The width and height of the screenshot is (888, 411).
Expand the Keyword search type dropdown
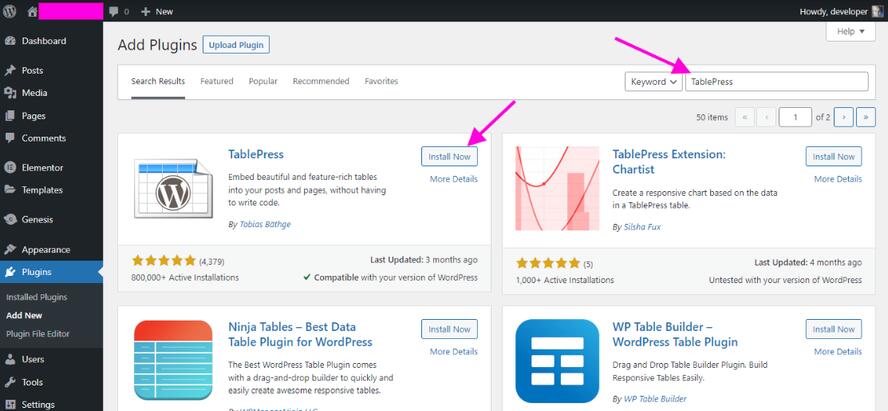pos(653,82)
